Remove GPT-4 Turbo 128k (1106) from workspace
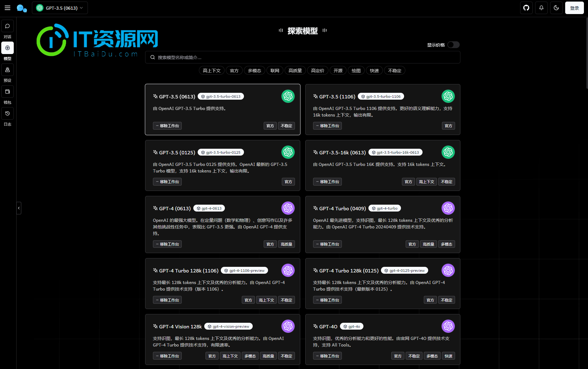 click(x=167, y=300)
